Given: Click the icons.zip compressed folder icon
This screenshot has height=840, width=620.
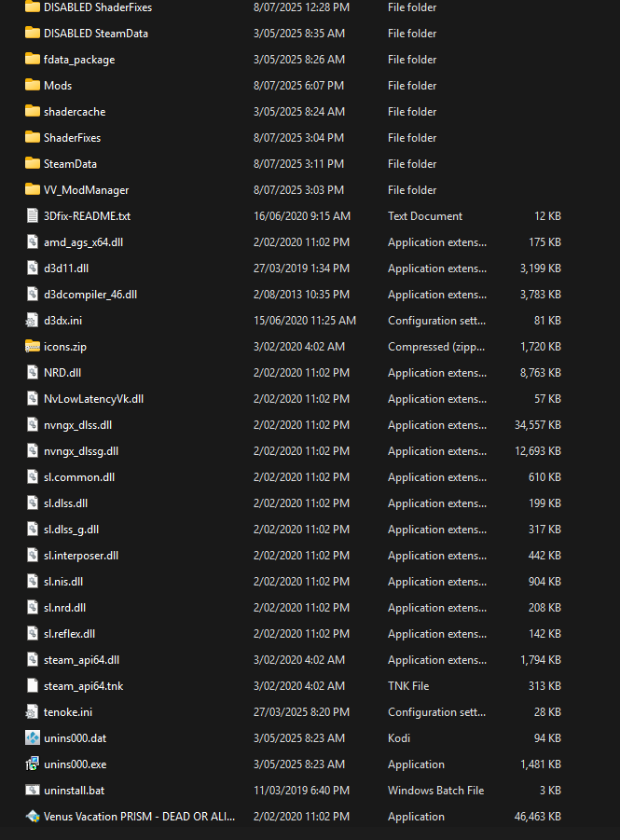Looking at the screenshot, I should 32,347.
